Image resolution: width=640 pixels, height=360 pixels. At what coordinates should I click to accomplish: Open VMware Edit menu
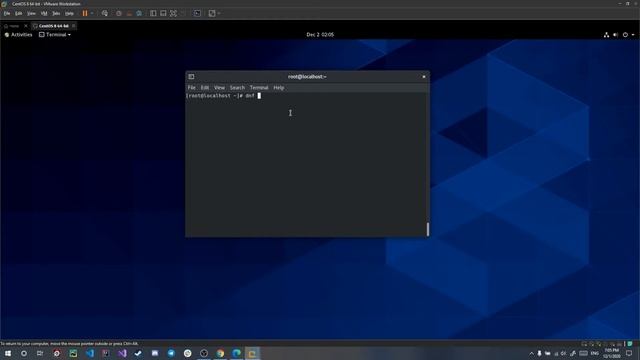19,13
